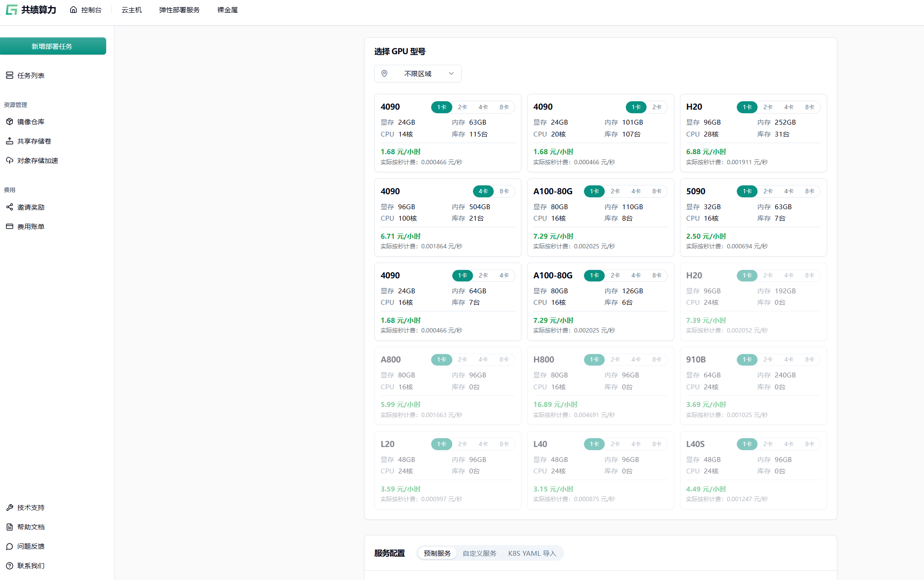Click the 问题反馈 chat bubble icon

click(x=9, y=546)
